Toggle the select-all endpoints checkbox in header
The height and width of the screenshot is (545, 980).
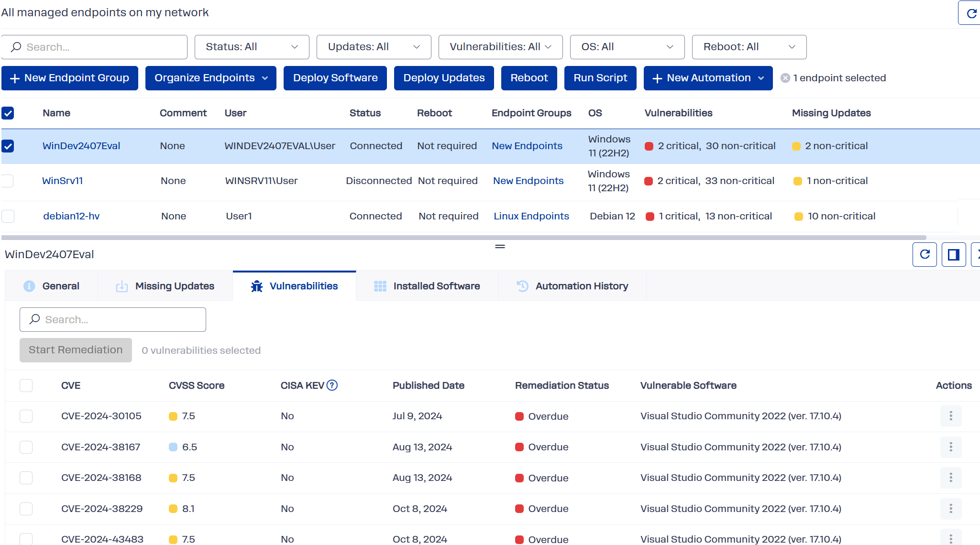coord(8,113)
